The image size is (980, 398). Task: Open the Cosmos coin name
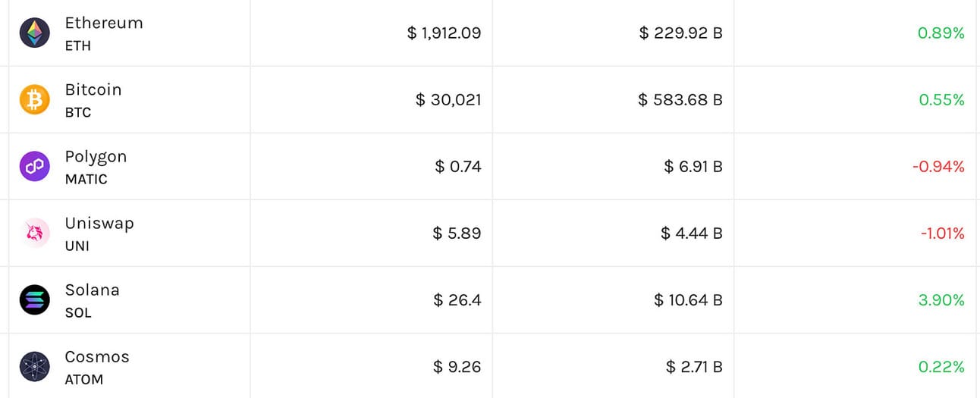(97, 356)
